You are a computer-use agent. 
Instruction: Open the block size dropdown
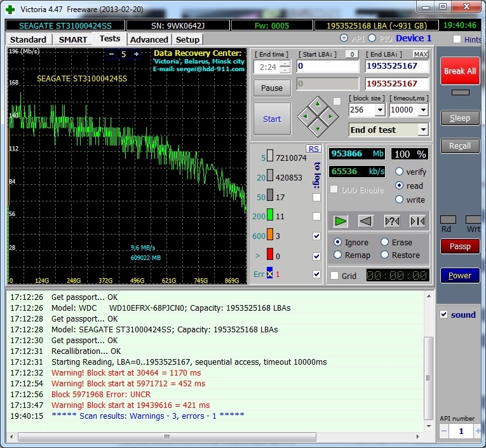380,110
